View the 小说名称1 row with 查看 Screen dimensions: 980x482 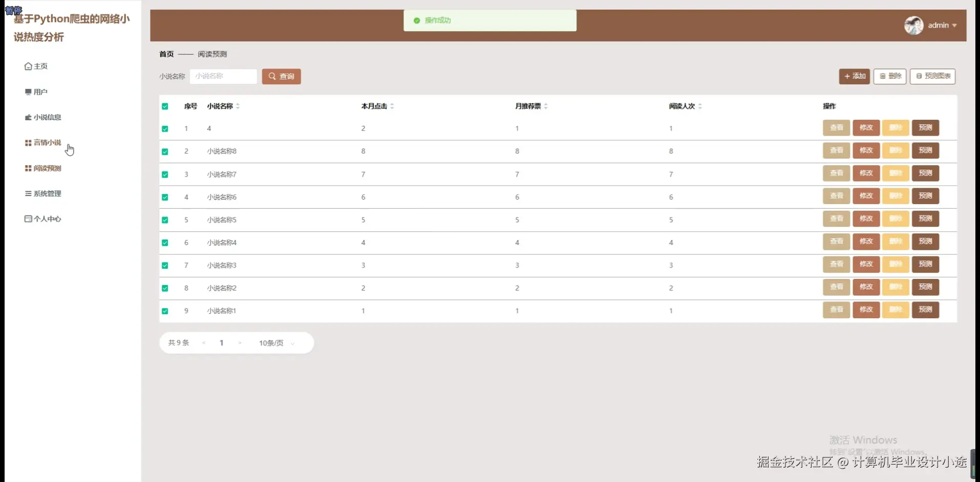click(x=837, y=310)
